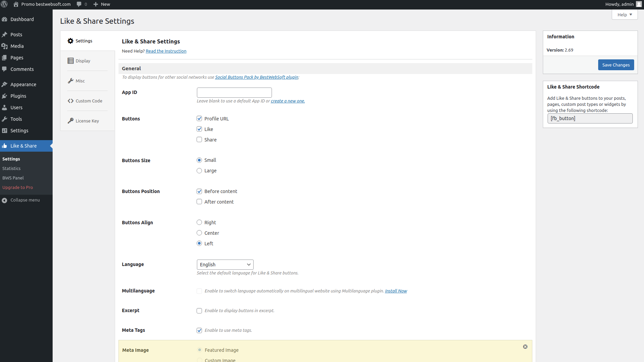
Task: Select the Large buttons size radio
Action: pyautogui.click(x=199, y=171)
